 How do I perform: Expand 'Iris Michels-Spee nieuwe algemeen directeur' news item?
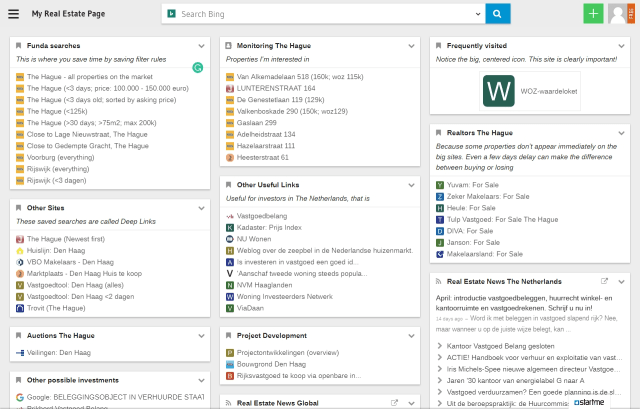(x=533, y=369)
